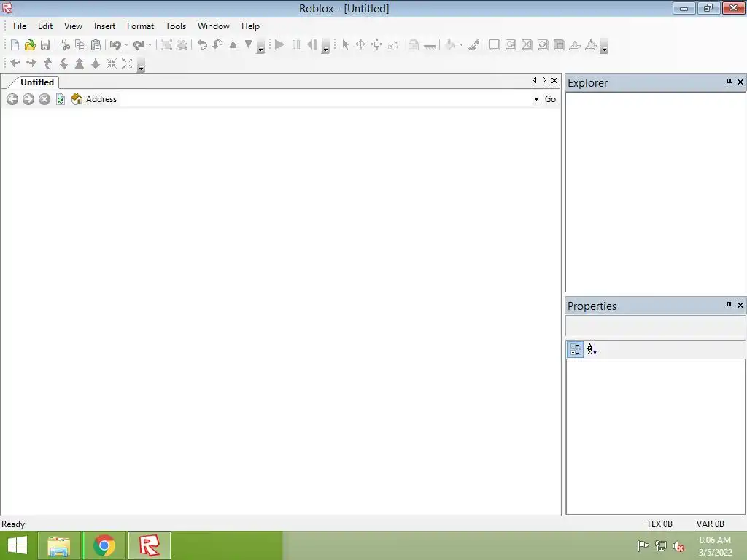Image resolution: width=747 pixels, height=560 pixels.
Task: Open paint bucket color dropdown arrow
Action: [x=461, y=44]
